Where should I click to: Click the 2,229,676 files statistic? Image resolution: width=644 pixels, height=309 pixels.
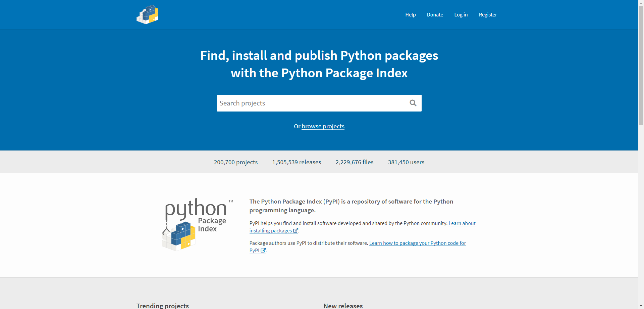354,162
